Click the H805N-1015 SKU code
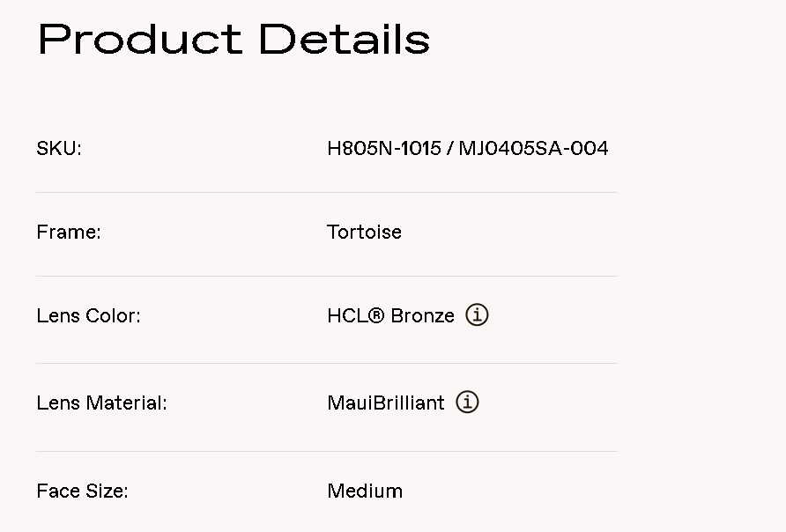786x532 pixels. coord(383,149)
